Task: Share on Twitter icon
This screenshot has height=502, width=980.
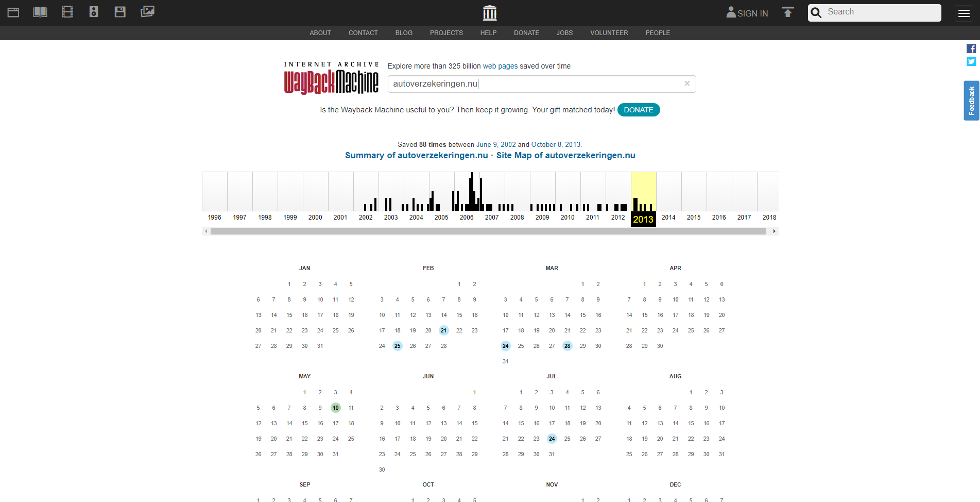Action: coord(971,61)
